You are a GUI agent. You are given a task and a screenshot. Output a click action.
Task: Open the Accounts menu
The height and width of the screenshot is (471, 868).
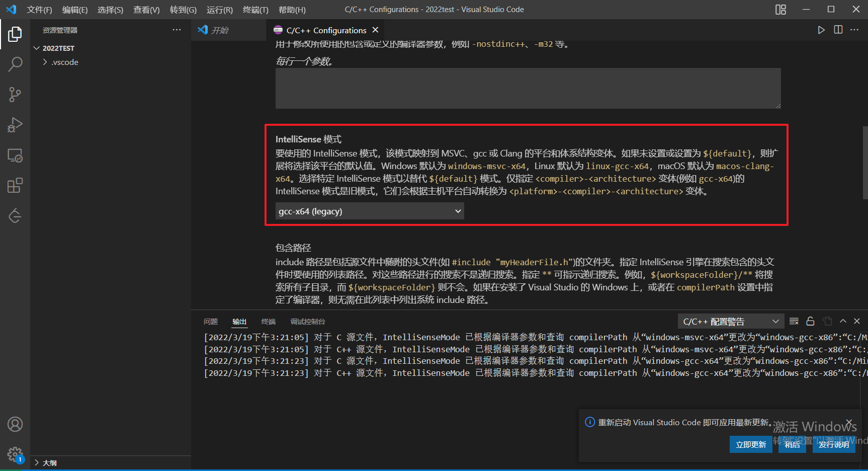click(15, 424)
